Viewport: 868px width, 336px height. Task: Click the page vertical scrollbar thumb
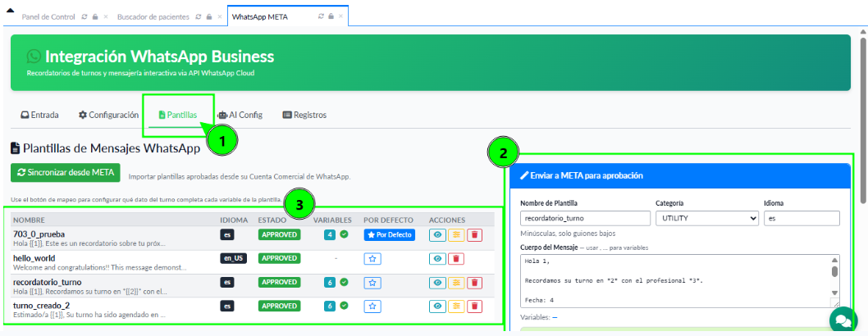pos(863,120)
